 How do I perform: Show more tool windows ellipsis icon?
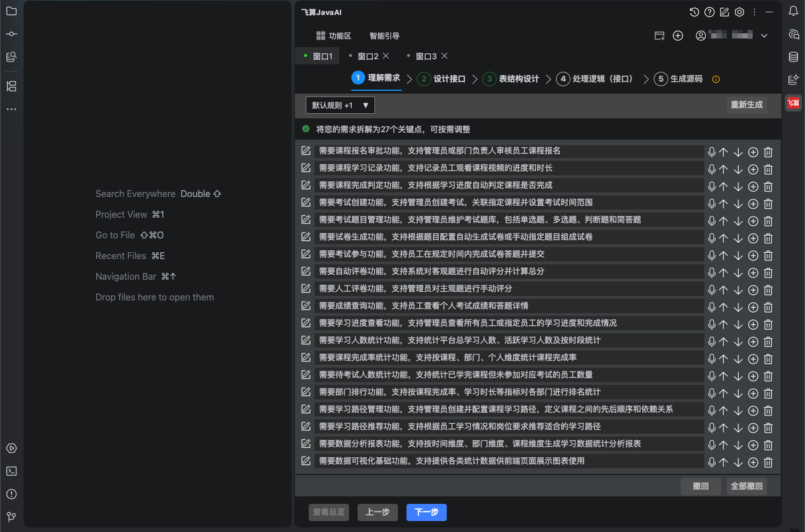tap(11, 109)
